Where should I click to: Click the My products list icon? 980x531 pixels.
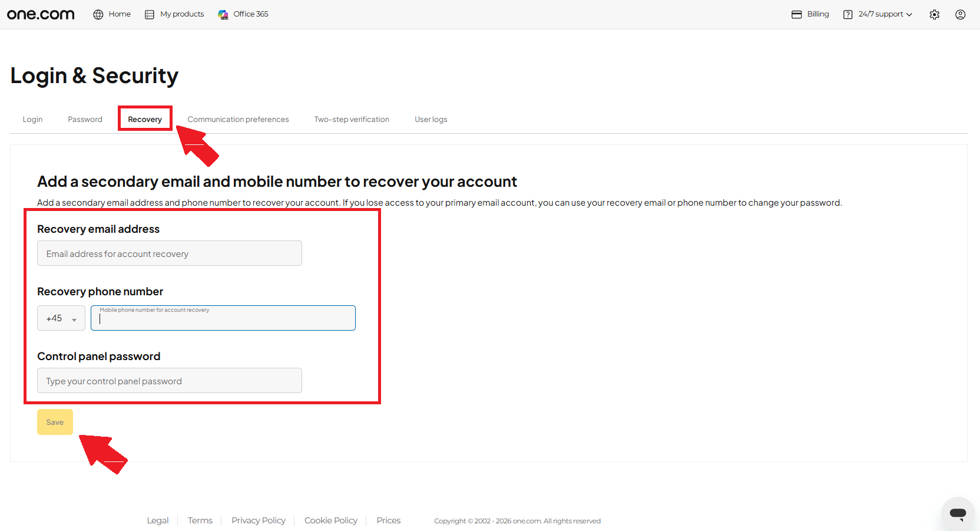pyautogui.click(x=150, y=14)
